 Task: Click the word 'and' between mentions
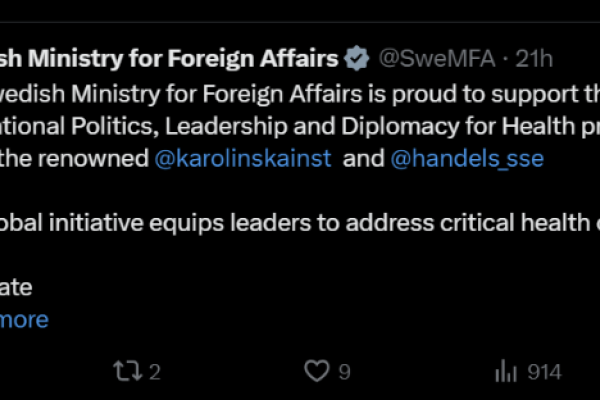point(360,159)
